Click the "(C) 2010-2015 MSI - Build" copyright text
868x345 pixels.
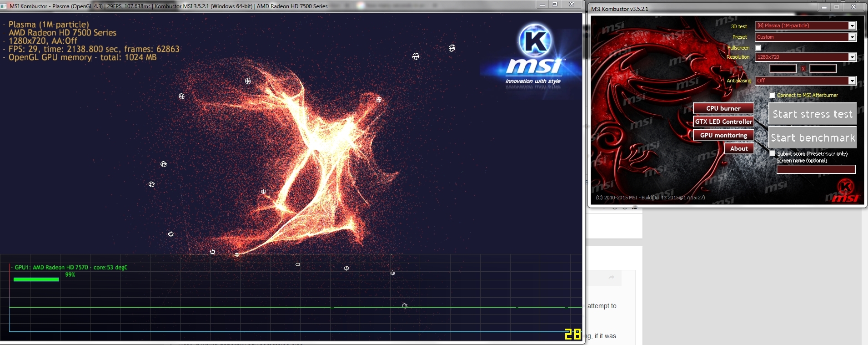tap(650, 198)
